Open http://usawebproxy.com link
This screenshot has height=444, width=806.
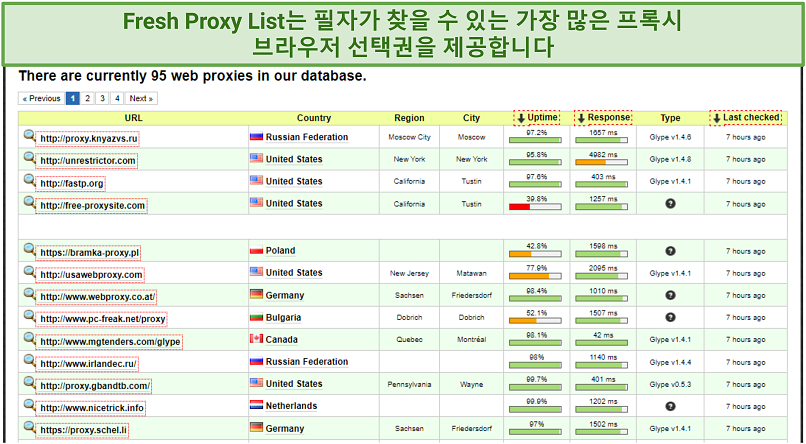91,275
